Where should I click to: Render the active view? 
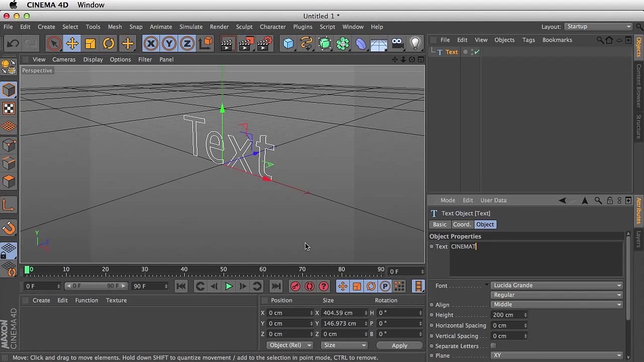tap(227, 44)
